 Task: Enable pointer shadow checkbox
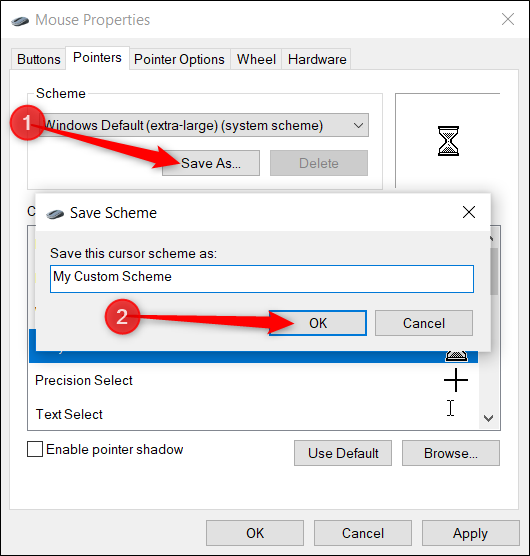pos(35,449)
